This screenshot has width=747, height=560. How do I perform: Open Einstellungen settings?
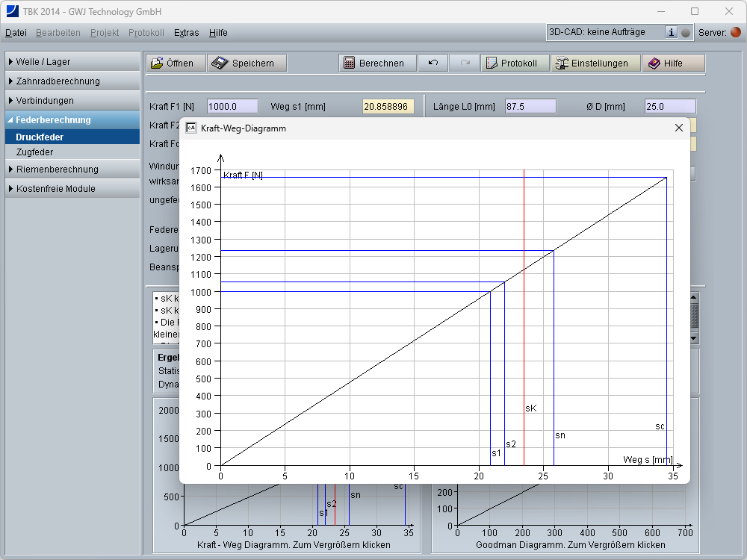click(x=595, y=63)
